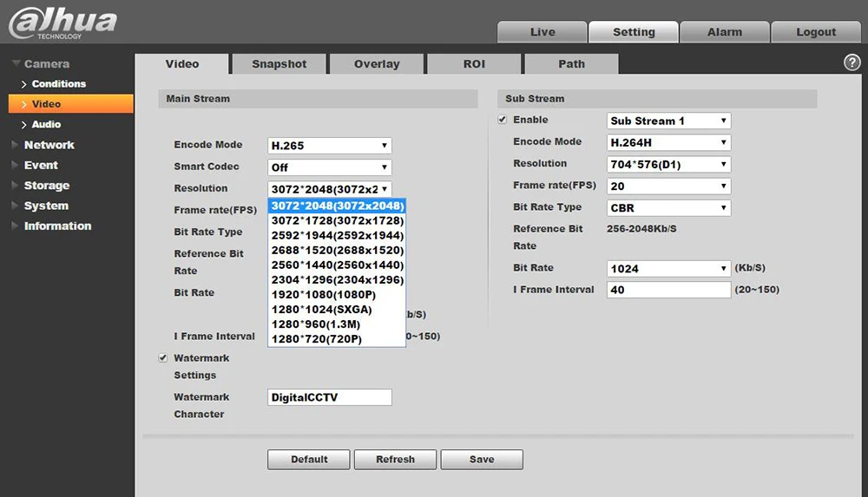Click the Dahua Technology logo
The image size is (868, 497).
[62, 23]
